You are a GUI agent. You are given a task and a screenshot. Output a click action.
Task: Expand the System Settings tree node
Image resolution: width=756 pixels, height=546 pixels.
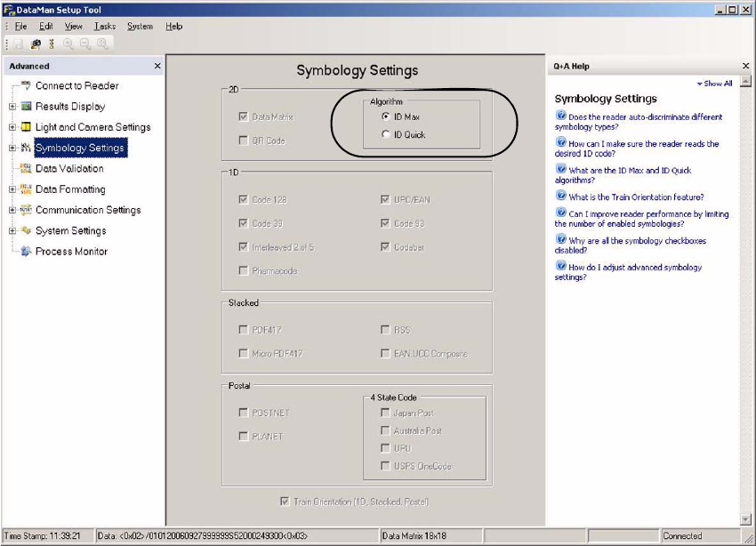pos(12,231)
